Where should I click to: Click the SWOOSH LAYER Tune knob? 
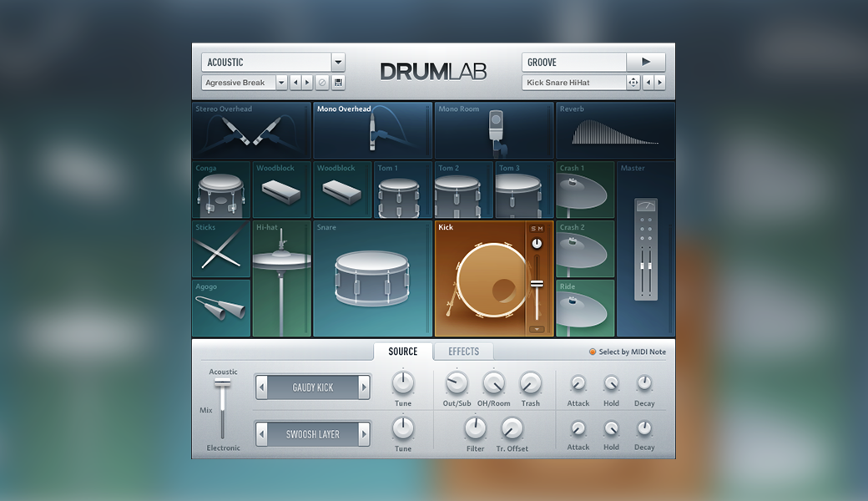pyautogui.click(x=403, y=428)
